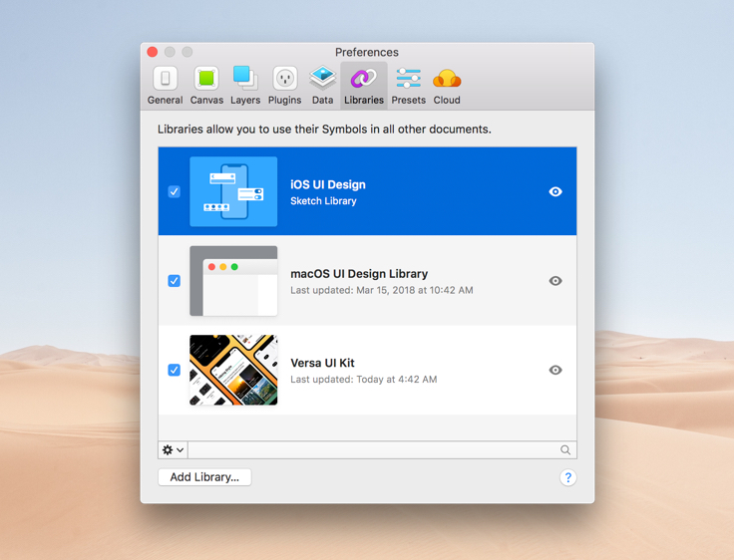
Task: Click eye icon for macOS UI Design Library
Action: click(555, 281)
